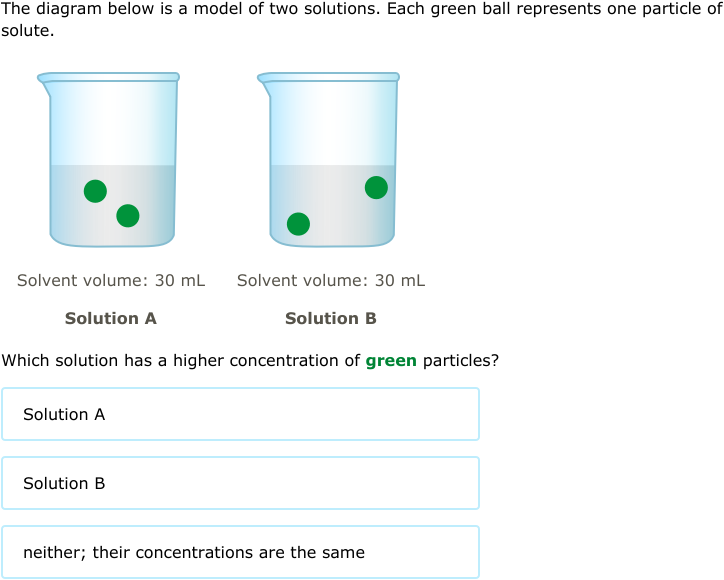Click the lower green ball in Solution A beaker
Image resolution: width=724 pixels, height=580 pixels.
tap(128, 216)
